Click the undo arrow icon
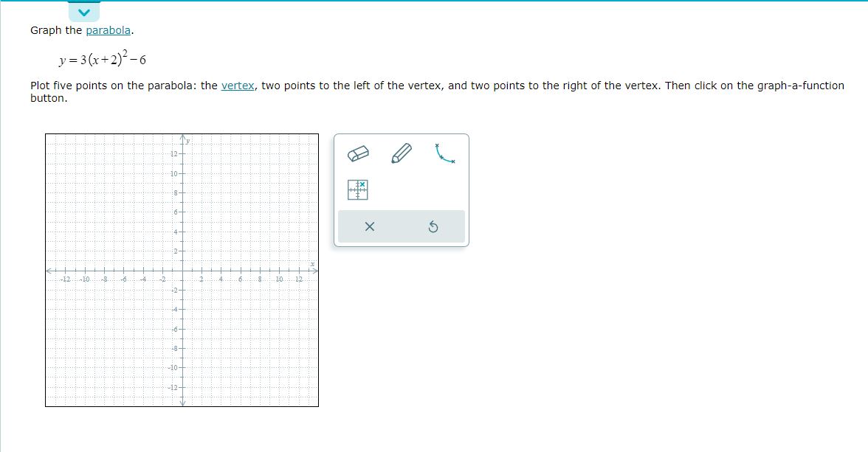 pos(435,226)
